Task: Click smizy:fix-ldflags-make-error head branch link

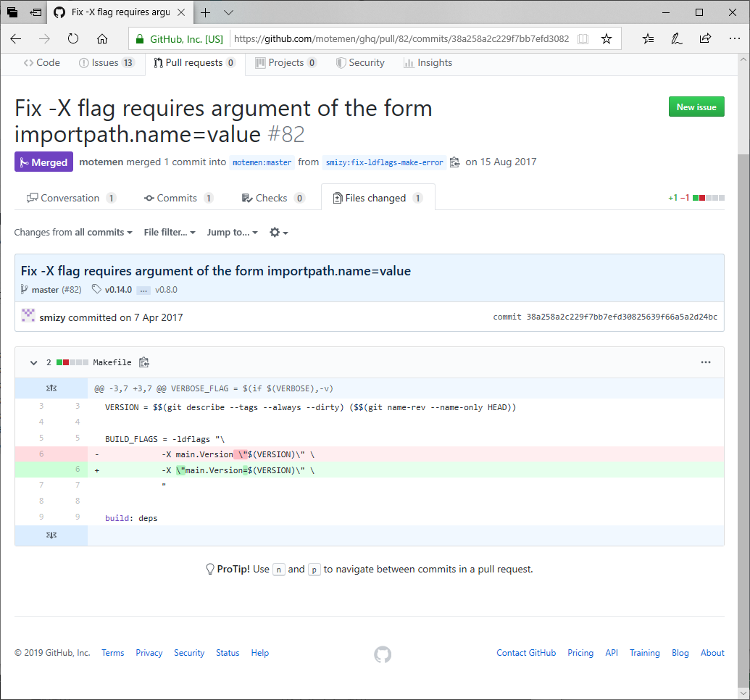Action: pos(385,162)
